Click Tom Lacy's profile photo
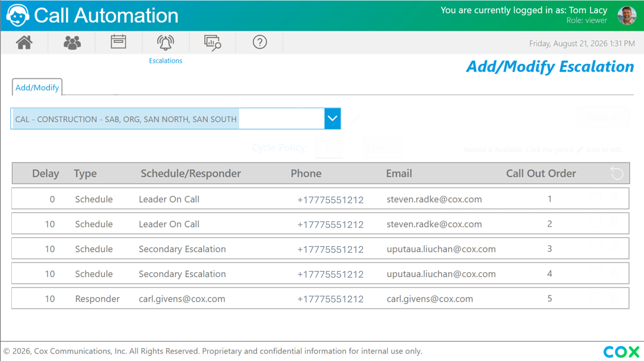This screenshot has width=644, height=361. point(627,15)
